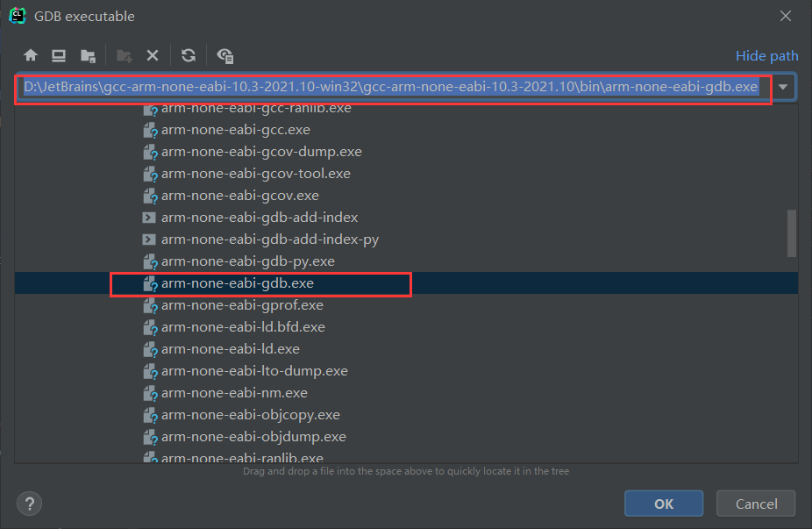Click file icon of arm-none-eabi-ld.exe
This screenshot has width=812, height=529.
[150, 349]
